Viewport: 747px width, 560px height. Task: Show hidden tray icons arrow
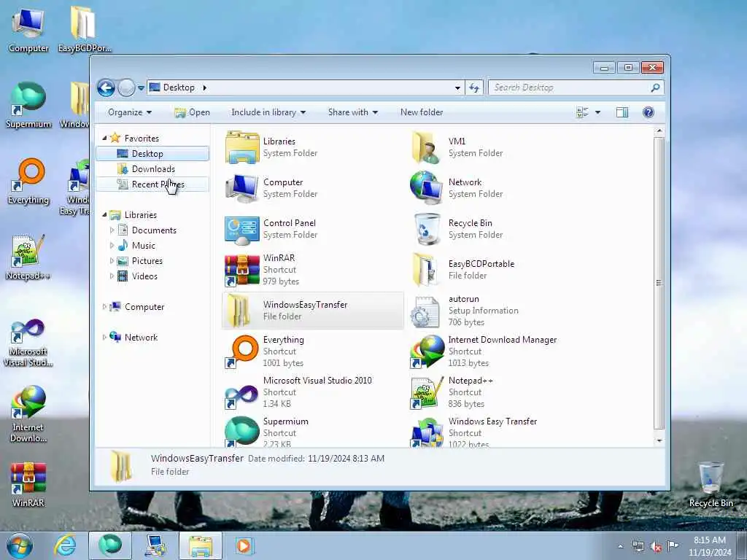point(620,547)
